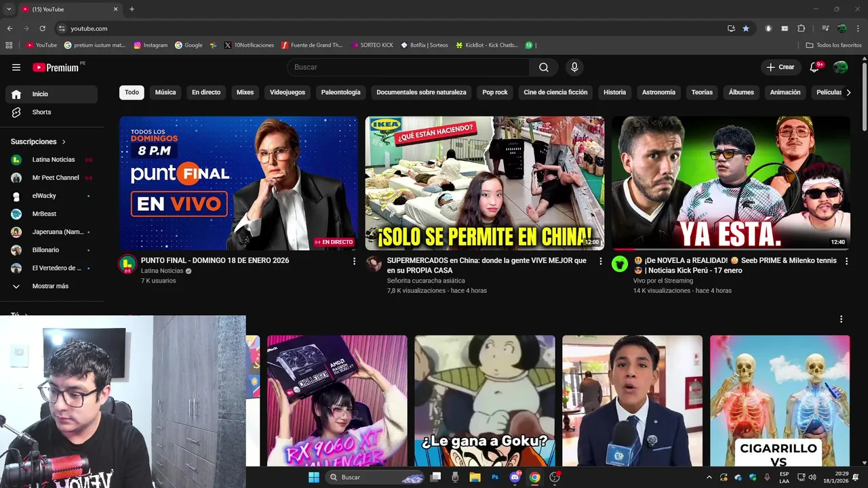Open Discord from the taskbar
Screen dimensions: 868x488
coord(515,477)
